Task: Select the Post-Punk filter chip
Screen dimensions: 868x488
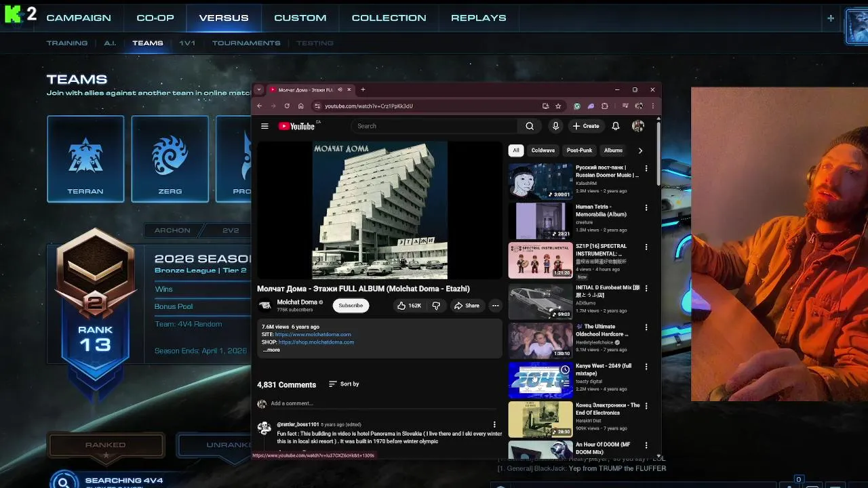Action: point(580,150)
